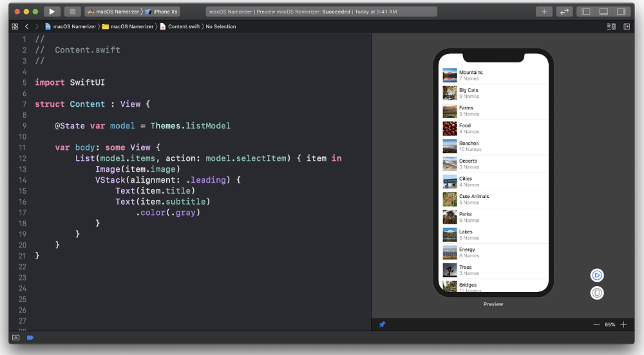Click the Run (play) button
The width and height of the screenshot is (644, 355).
click(x=52, y=12)
